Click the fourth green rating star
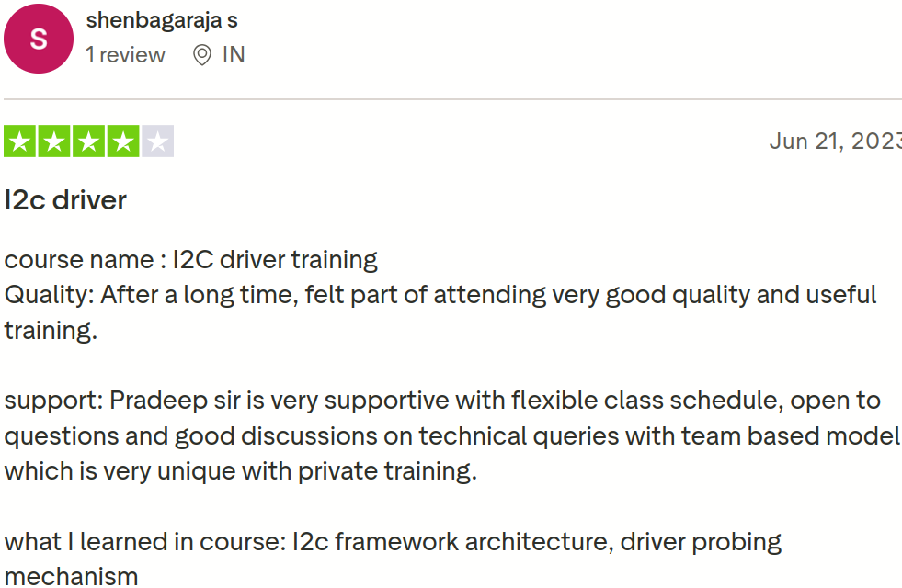This screenshot has width=902, height=588. pos(123,141)
